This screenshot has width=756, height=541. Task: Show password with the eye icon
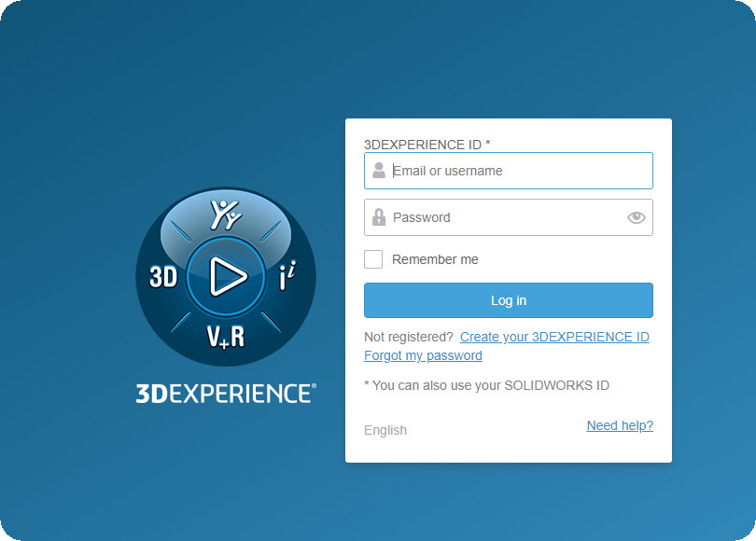[636, 217]
